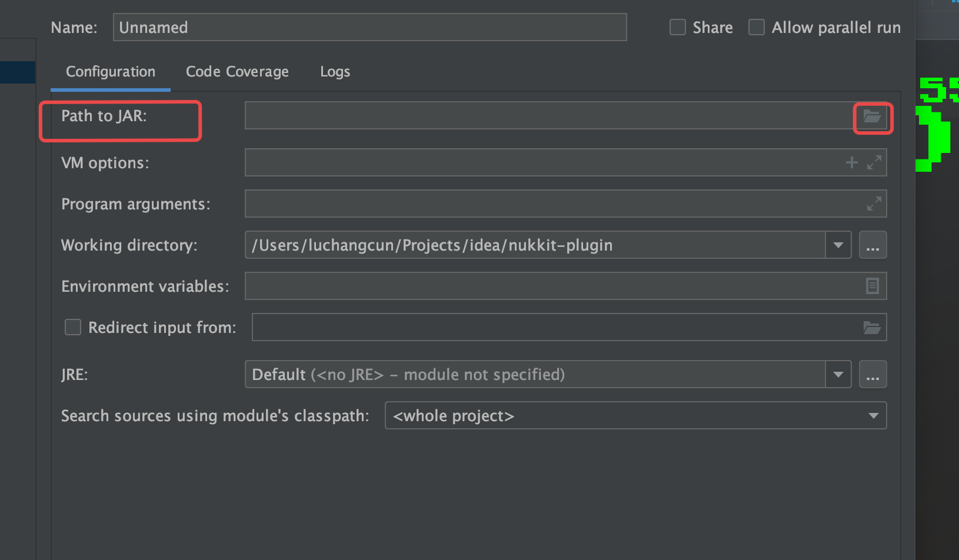Viewport: 959px width, 560px height.
Task: Expand the JRE dropdown list
Action: coord(838,374)
